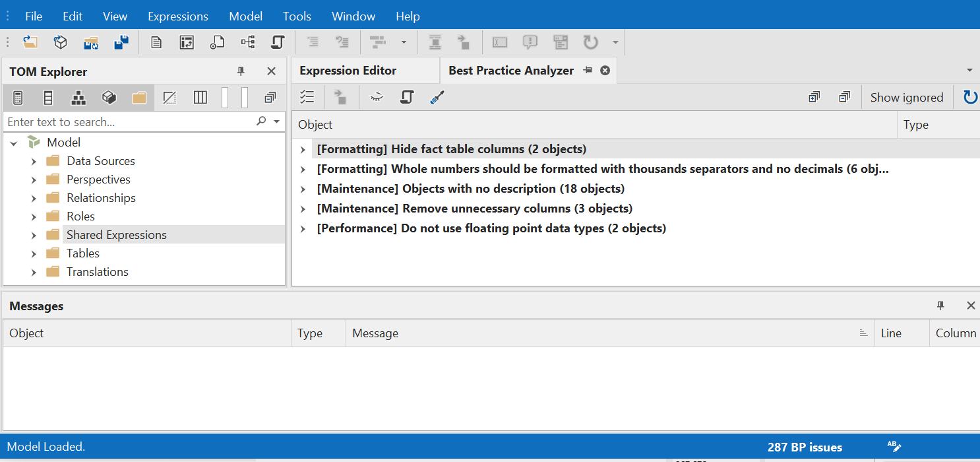The width and height of the screenshot is (980, 462).
Task: Collapse the Model node in TOM Explorer
Action: [14, 142]
